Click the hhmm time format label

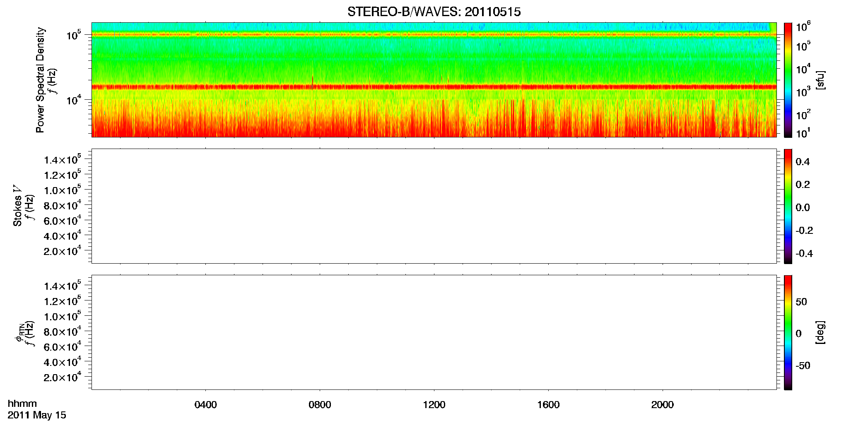coord(22,404)
